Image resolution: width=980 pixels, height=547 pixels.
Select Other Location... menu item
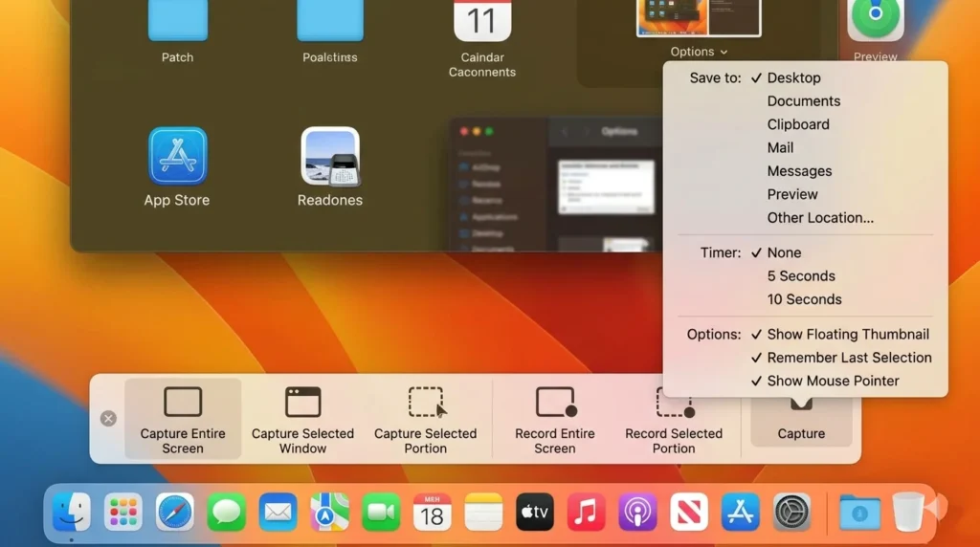click(x=820, y=218)
